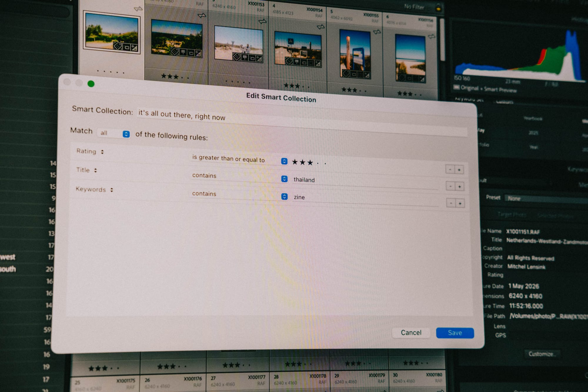Image resolution: width=588 pixels, height=392 pixels.
Task: Click the fourth rating dot in the Rating rule
Action: point(318,163)
